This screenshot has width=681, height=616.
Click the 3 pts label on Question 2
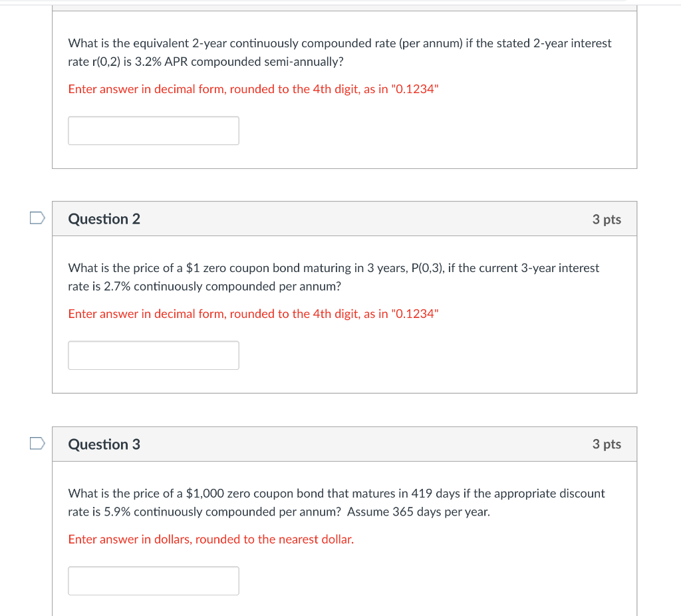(x=607, y=219)
